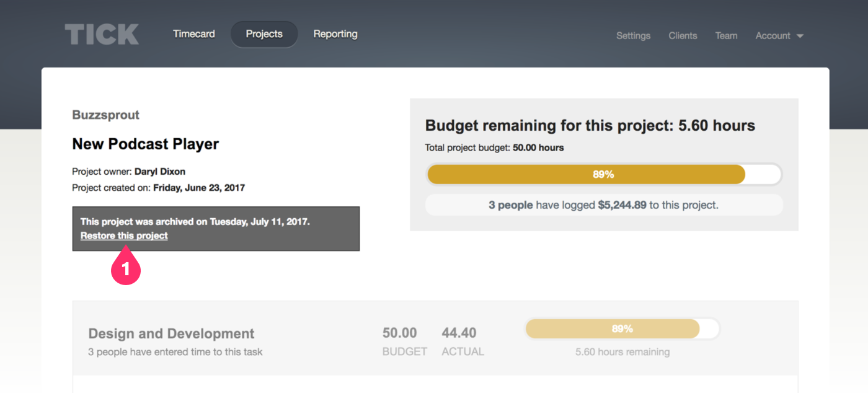This screenshot has width=868, height=393.
Task: Open the Team page
Action: tap(726, 35)
